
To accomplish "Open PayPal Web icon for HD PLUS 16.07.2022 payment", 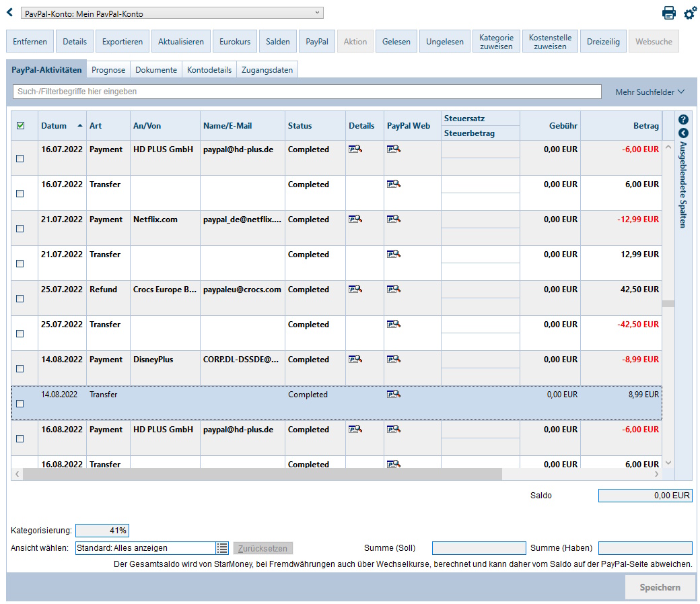I will (394, 149).
